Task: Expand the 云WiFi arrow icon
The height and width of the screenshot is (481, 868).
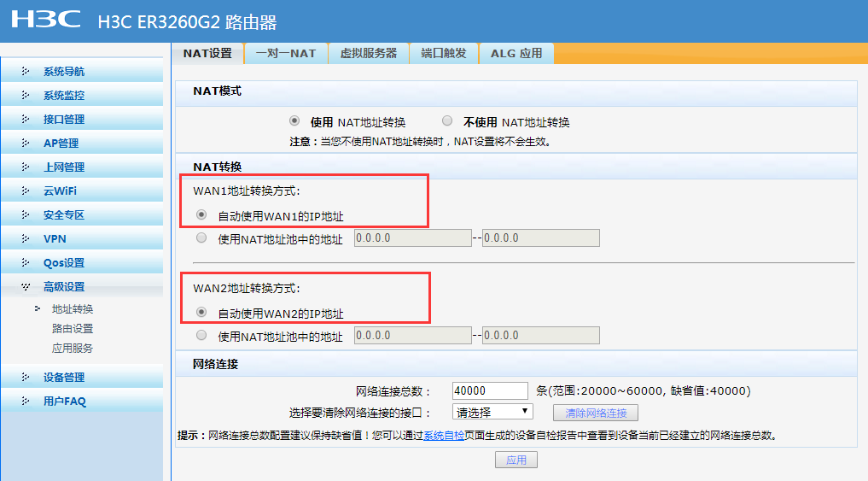Action: (26, 190)
